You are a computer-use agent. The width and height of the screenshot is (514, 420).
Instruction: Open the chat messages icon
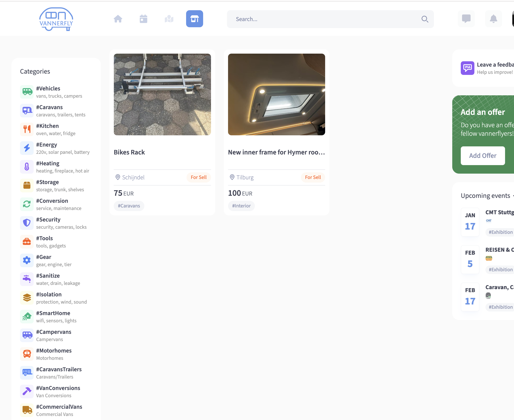(467, 19)
